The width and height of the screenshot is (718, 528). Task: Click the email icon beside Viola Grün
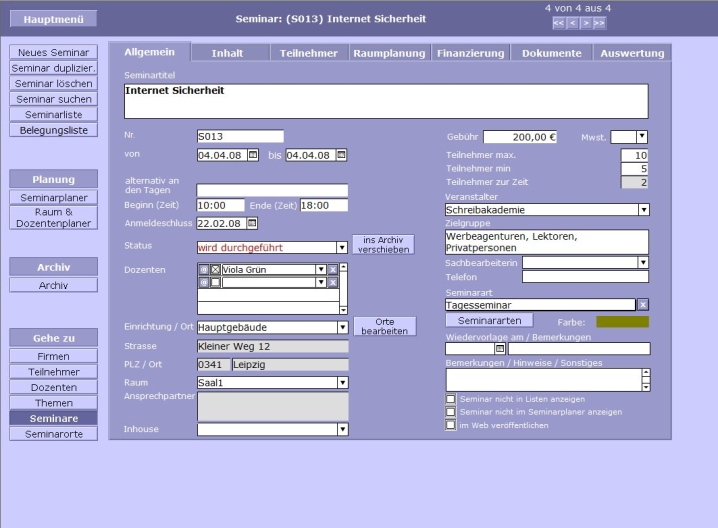pos(204,269)
